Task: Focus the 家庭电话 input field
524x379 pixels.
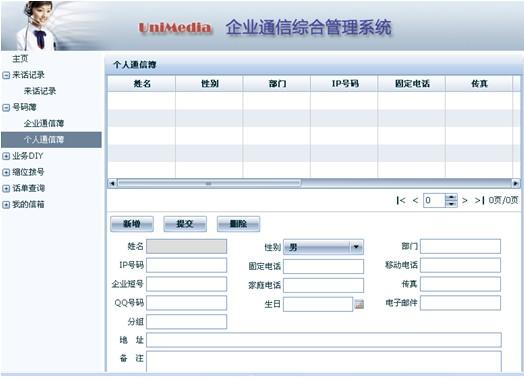Action: pyautogui.click(x=323, y=285)
